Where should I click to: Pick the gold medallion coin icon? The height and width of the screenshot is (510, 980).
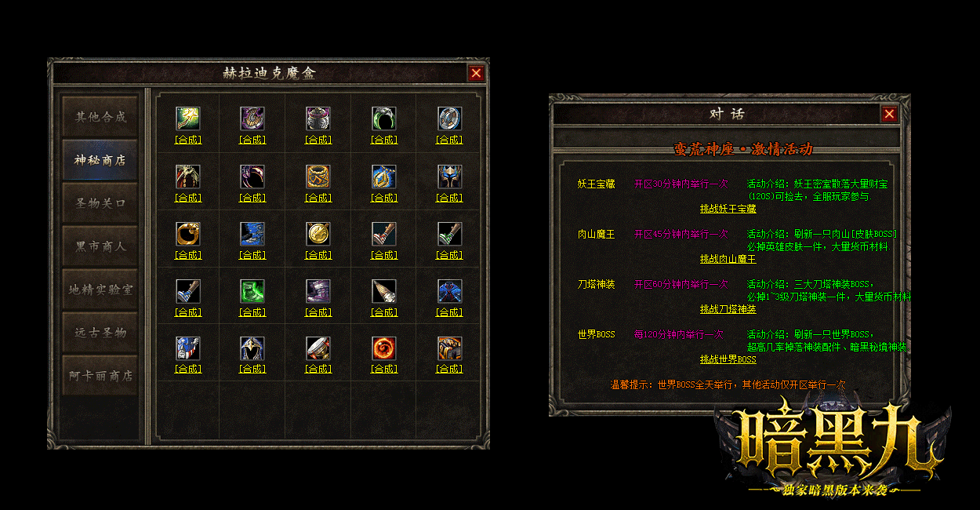318,234
